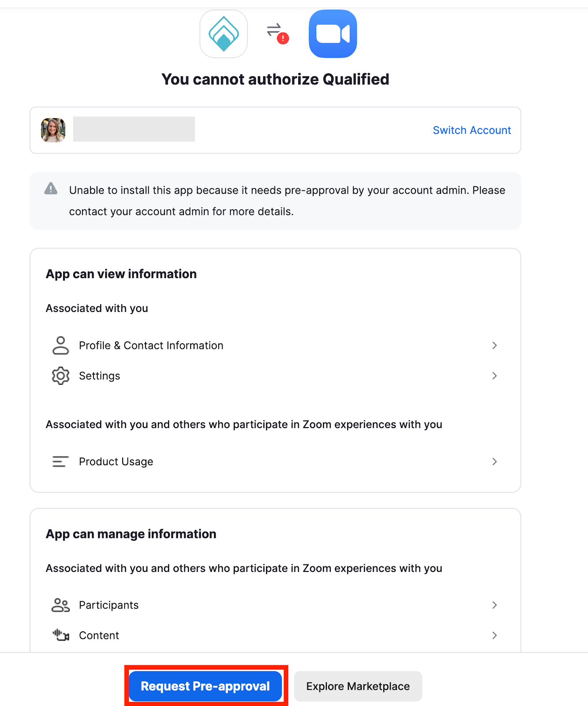Click the person icon beside Profile & Contact
The image size is (588, 706).
click(60, 345)
